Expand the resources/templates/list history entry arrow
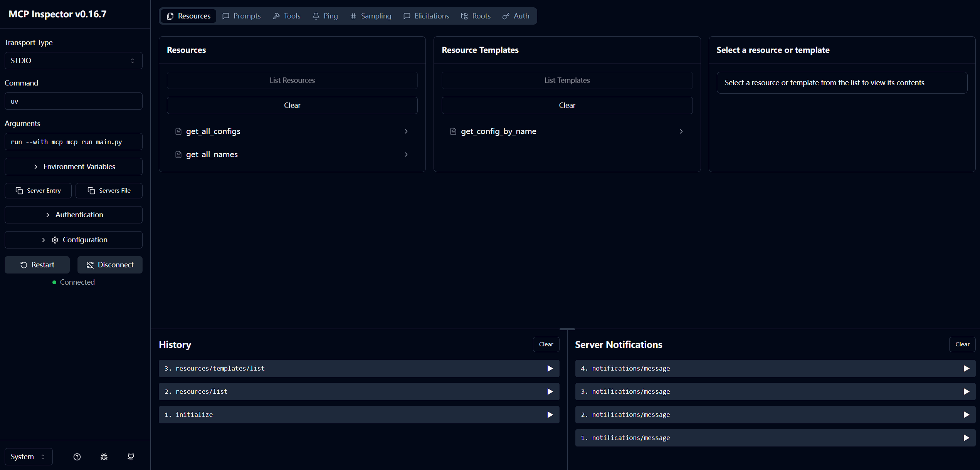This screenshot has width=980, height=470. pyautogui.click(x=550, y=369)
